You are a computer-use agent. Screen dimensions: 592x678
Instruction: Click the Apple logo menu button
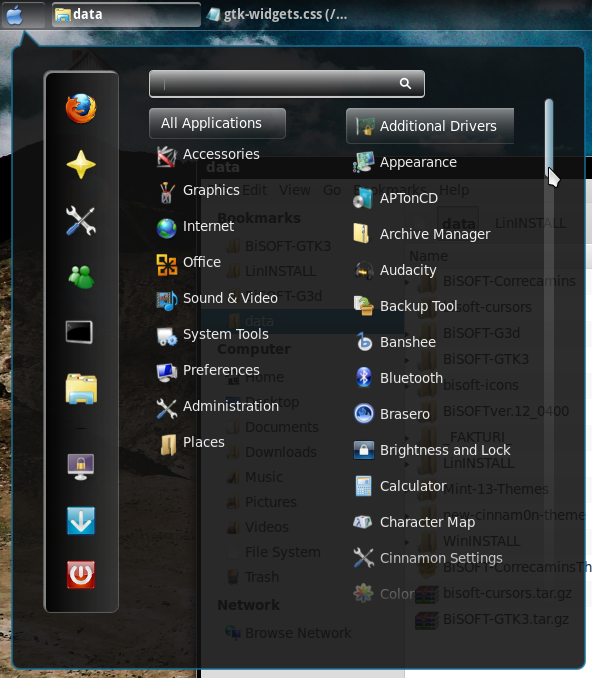[x=14, y=15]
